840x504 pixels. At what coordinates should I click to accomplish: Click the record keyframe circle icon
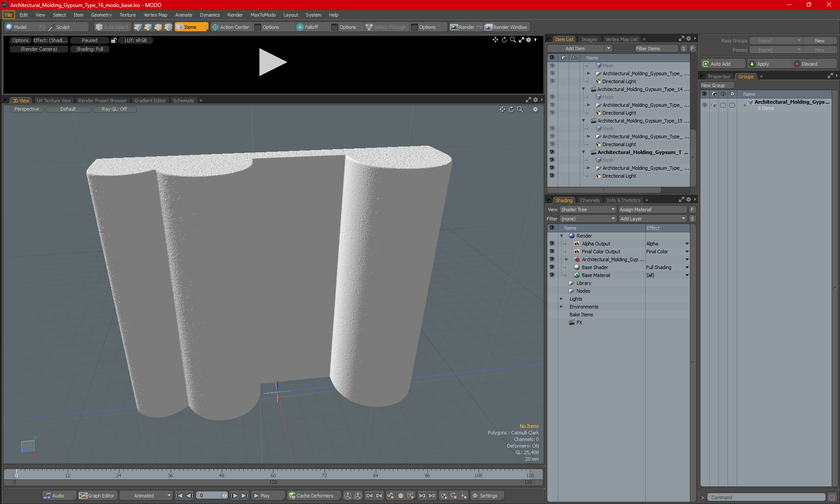click(x=400, y=496)
